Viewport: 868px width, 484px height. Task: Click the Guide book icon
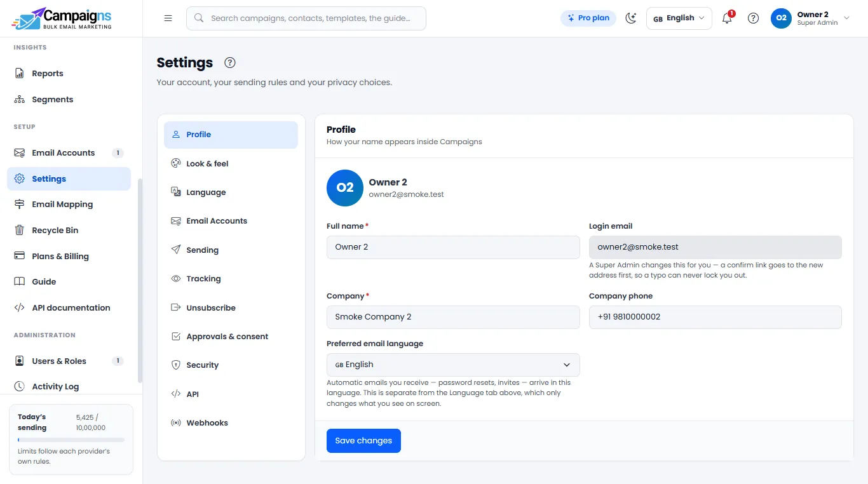pyautogui.click(x=20, y=282)
